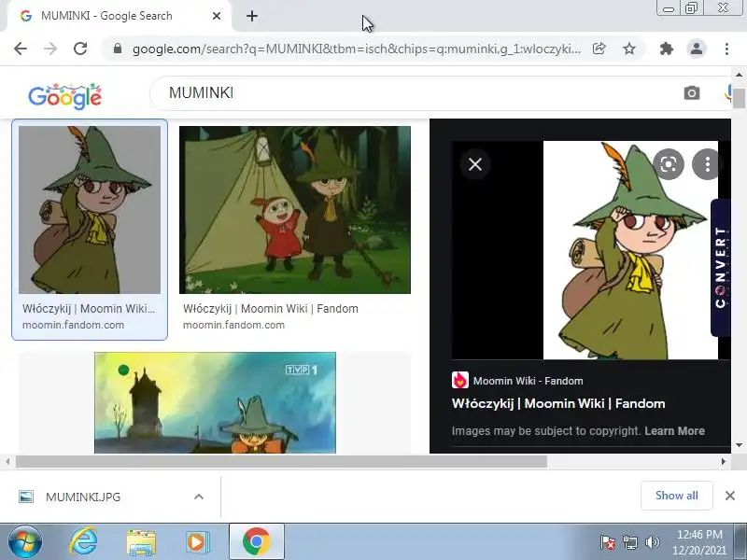Click MUMINKI.JPG file type icon

point(26,497)
